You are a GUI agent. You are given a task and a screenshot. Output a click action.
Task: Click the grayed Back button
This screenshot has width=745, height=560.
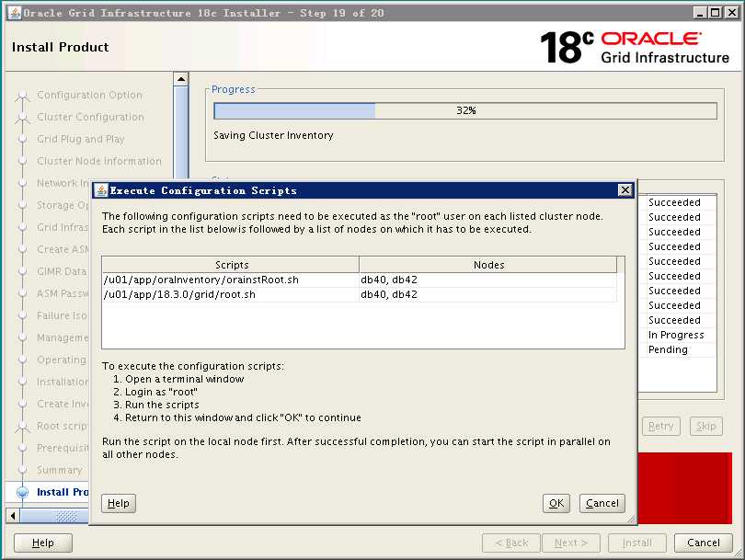pyautogui.click(x=511, y=543)
